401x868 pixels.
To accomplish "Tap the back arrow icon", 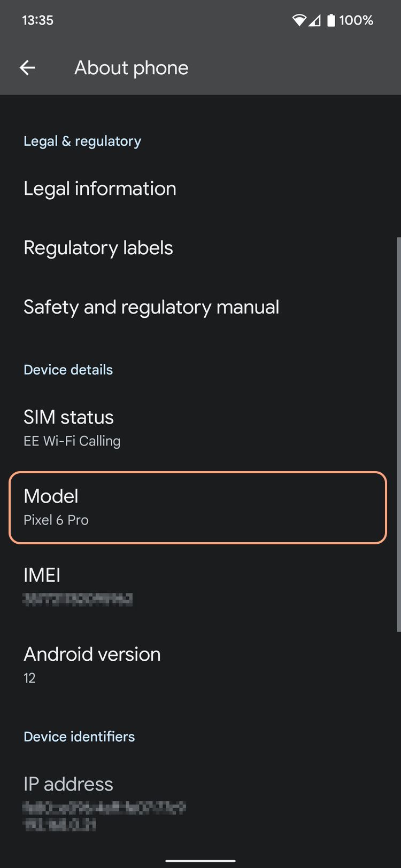I will (x=27, y=68).
